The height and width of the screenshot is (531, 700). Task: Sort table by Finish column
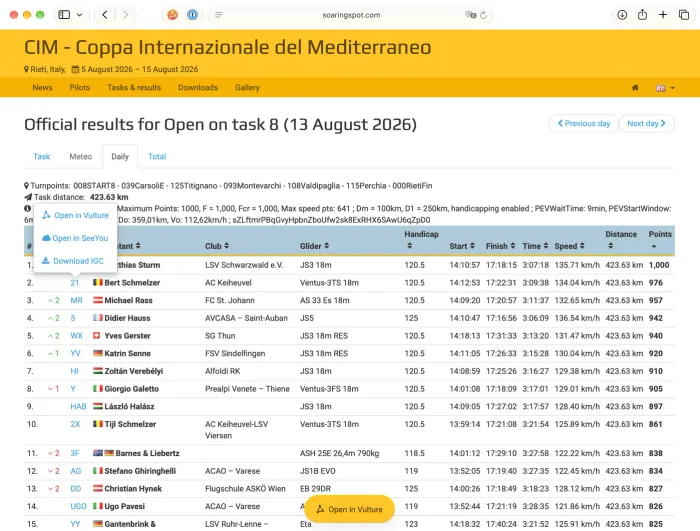tap(500, 246)
